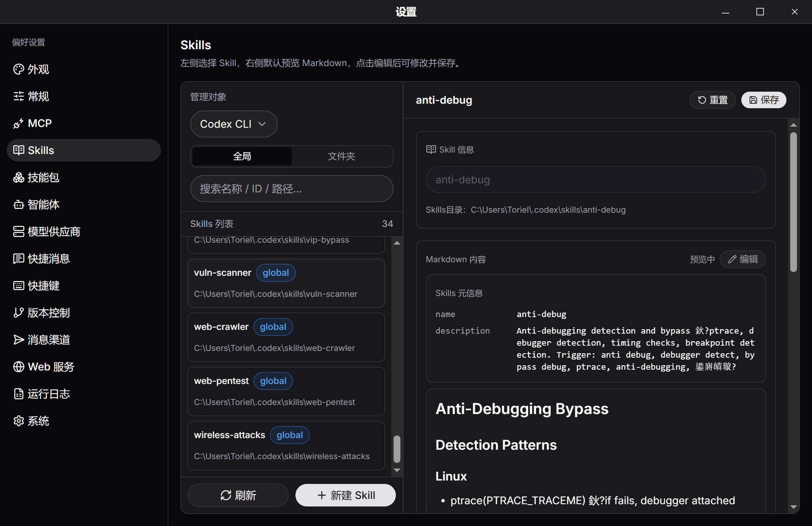Save the anti-debug skill with 保存
The width and height of the screenshot is (812, 526).
(x=764, y=100)
